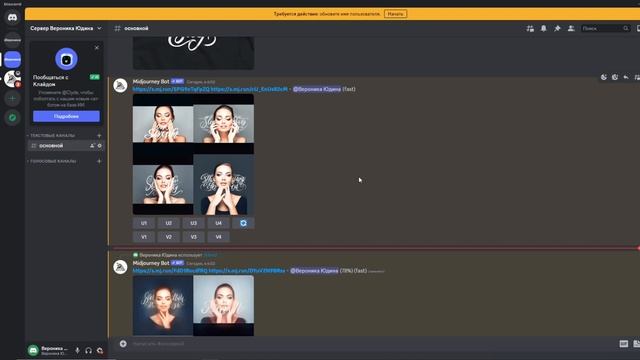Click the user mention in the 78% message
Viewport: 640px width, 360px height.
pyautogui.click(x=314, y=271)
